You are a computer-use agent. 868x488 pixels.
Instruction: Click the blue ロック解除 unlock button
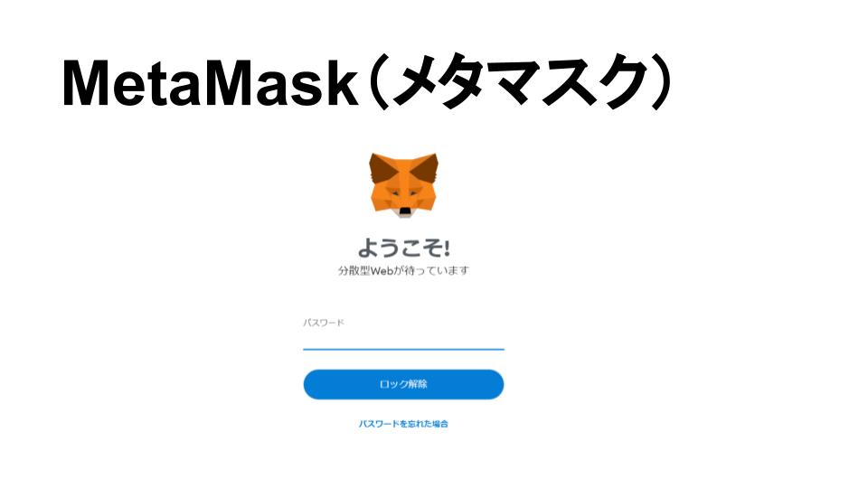coord(403,385)
